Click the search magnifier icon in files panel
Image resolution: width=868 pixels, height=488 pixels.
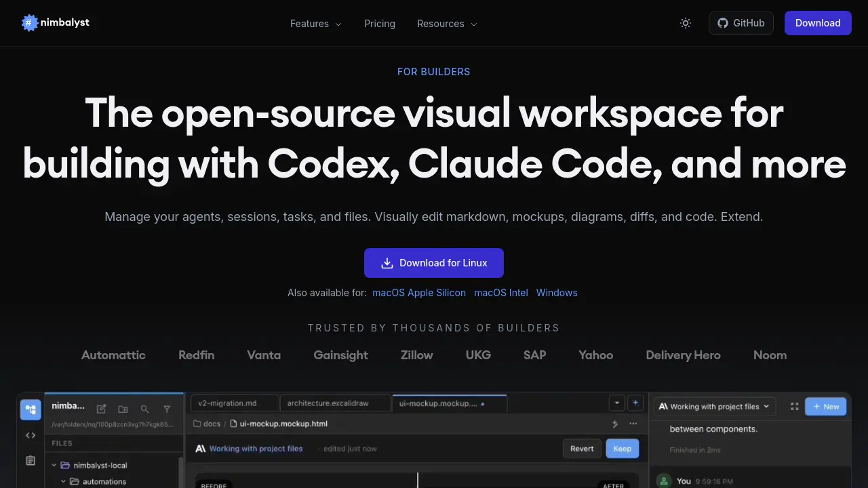coord(144,409)
